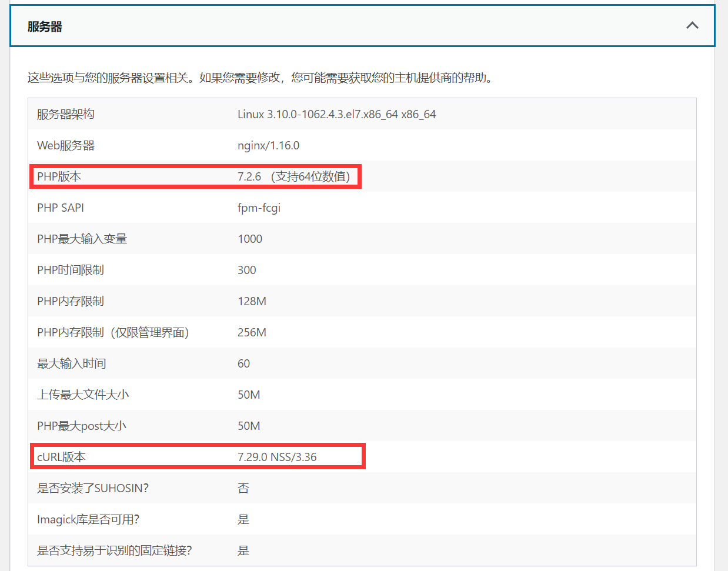Click the nginx/1.16.0 value
This screenshot has height=571, width=728.
click(x=268, y=145)
